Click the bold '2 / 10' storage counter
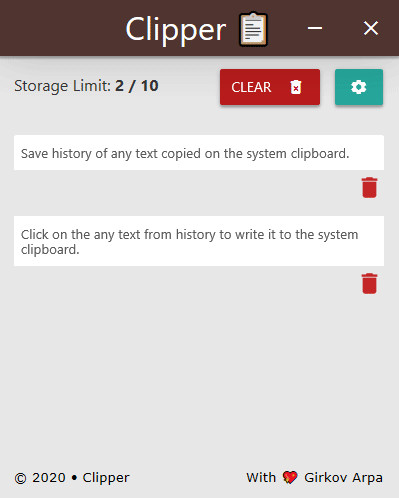Screen dimensions: 399x498 [x=137, y=86]
